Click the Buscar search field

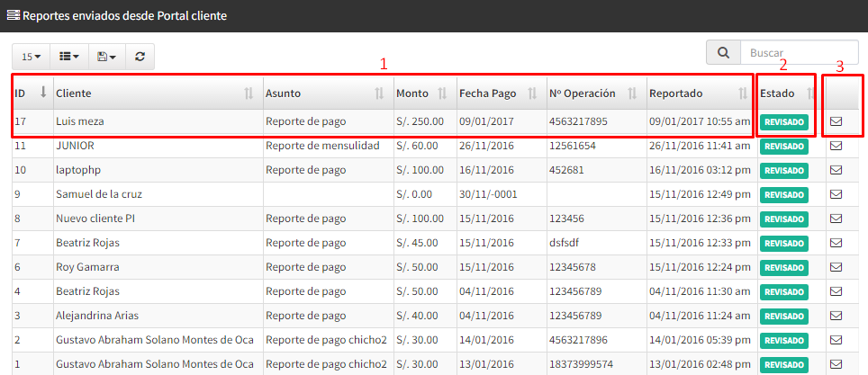click(x=792, y=53)
